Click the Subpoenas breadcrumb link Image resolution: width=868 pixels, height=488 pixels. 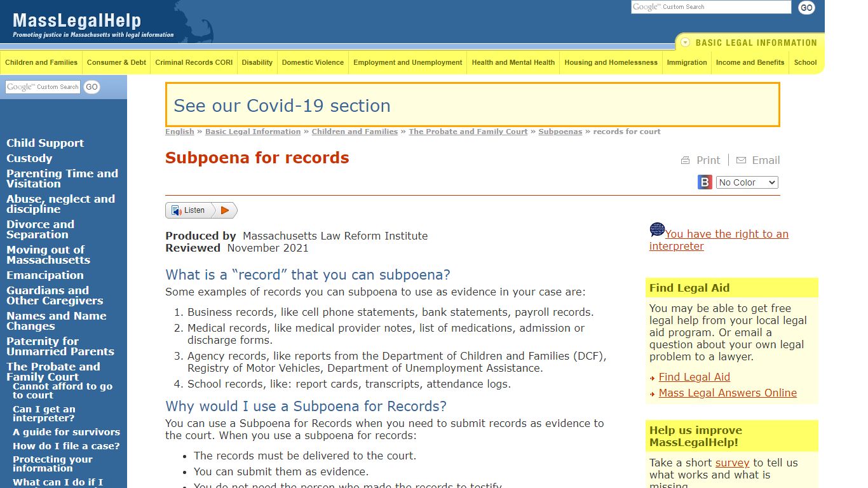[560, 132]
